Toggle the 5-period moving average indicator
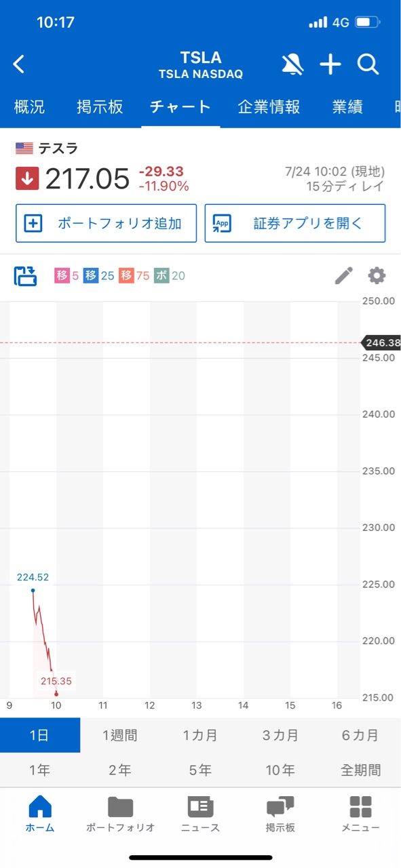The image size is (401, 868). [x=67, y=276]
